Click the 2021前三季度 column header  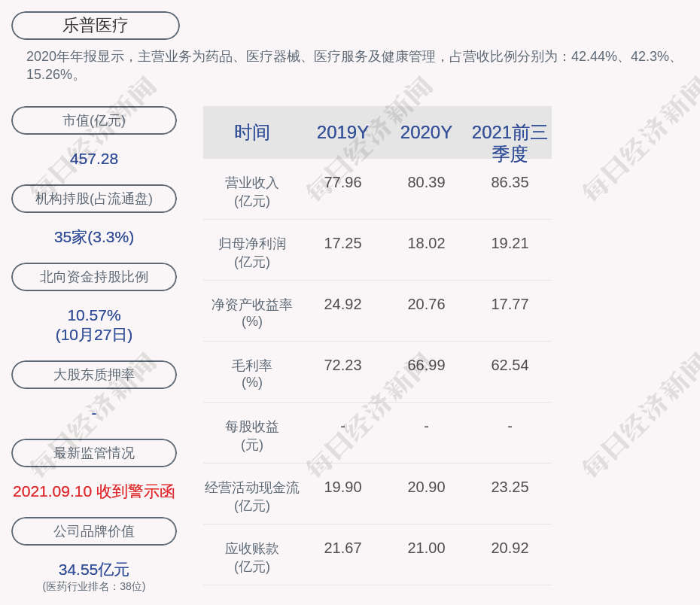pyautogui.click(x=510, y=142)
